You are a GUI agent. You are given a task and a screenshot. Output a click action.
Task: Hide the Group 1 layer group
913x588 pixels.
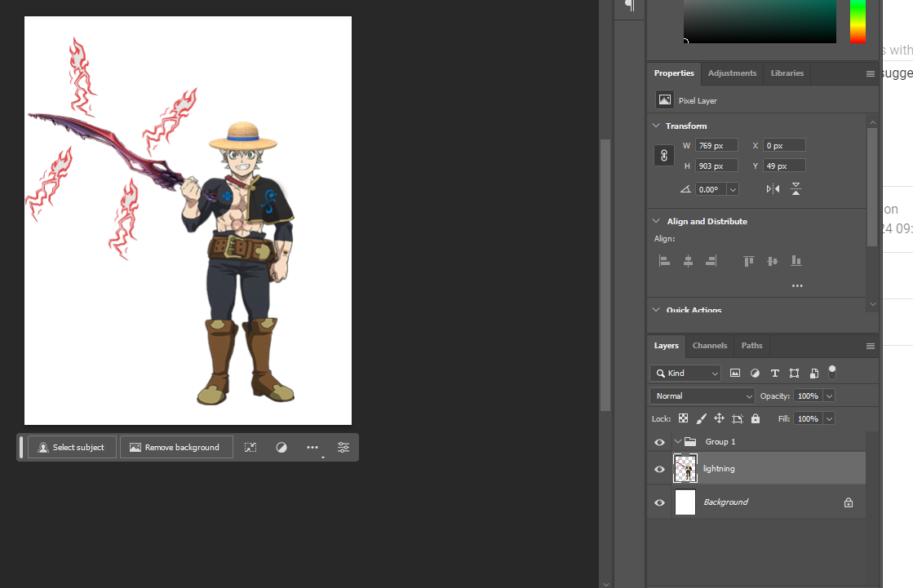pyautogui.click(x=660, y=442)
